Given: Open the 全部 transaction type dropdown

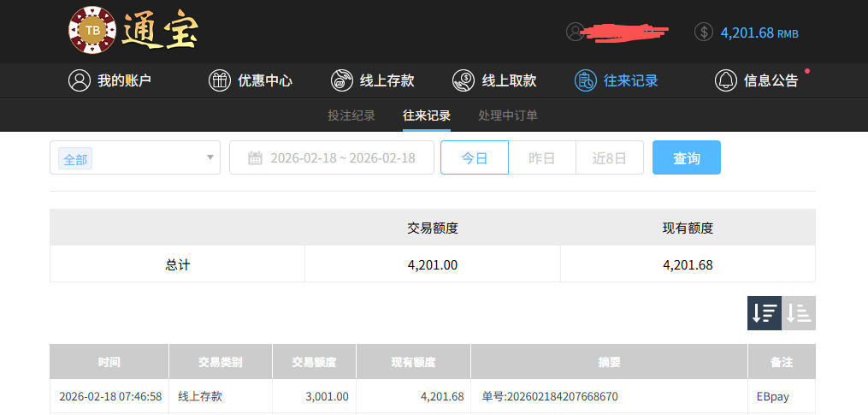Looking at the screenshot, I should point(128,158).
